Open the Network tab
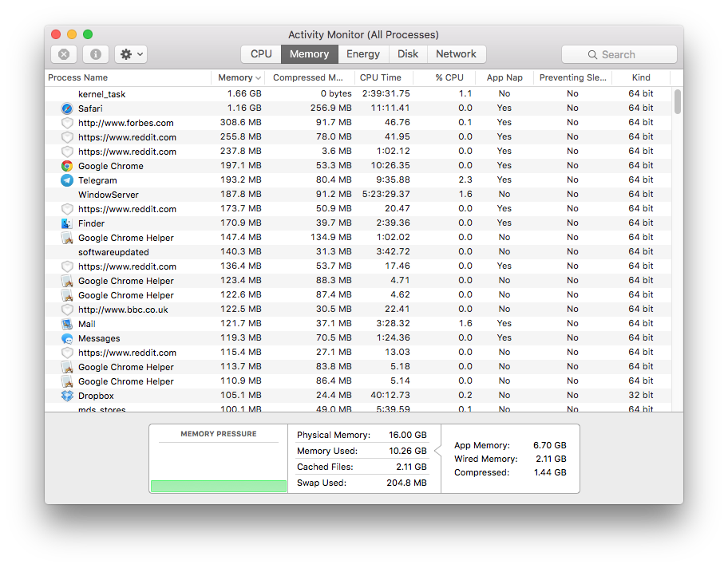This screenshot has height=568, width=728. (456, 54)
